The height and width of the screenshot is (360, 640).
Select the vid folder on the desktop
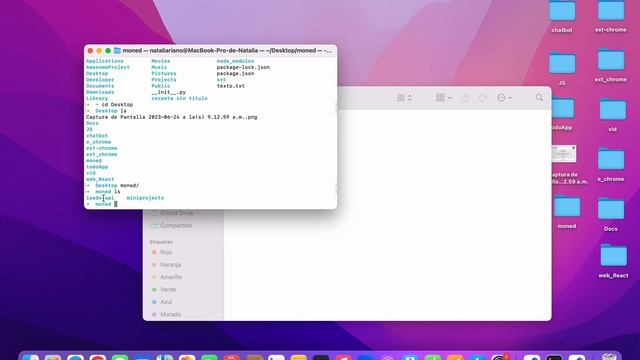click(612, 110)
